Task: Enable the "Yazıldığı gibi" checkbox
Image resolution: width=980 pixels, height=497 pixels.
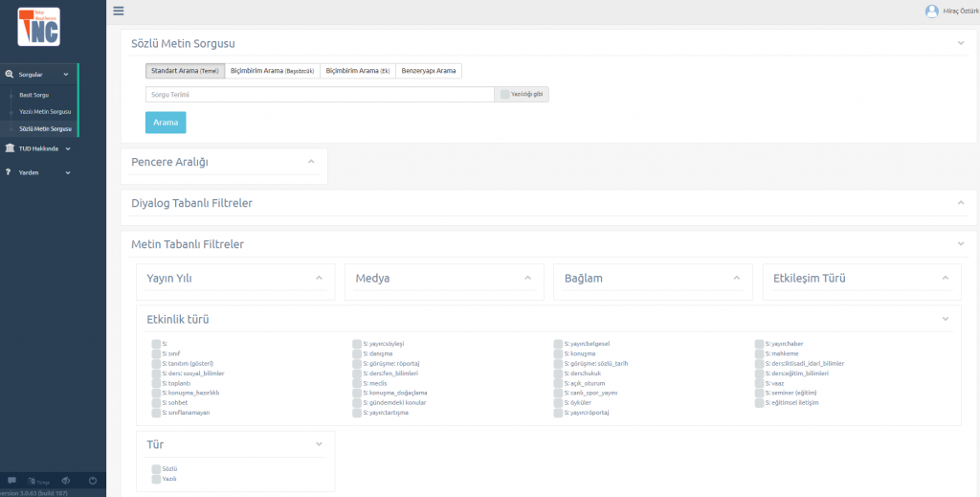Action: tap(504, 95)
